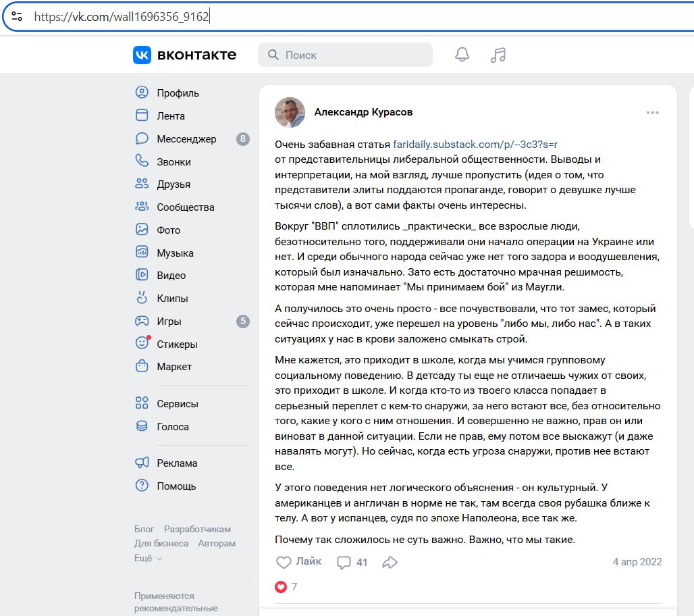The width and height of the screenshot is (694, 616).
Task: Click the Стикеры smiley icon
Action: tap(142, 344)
